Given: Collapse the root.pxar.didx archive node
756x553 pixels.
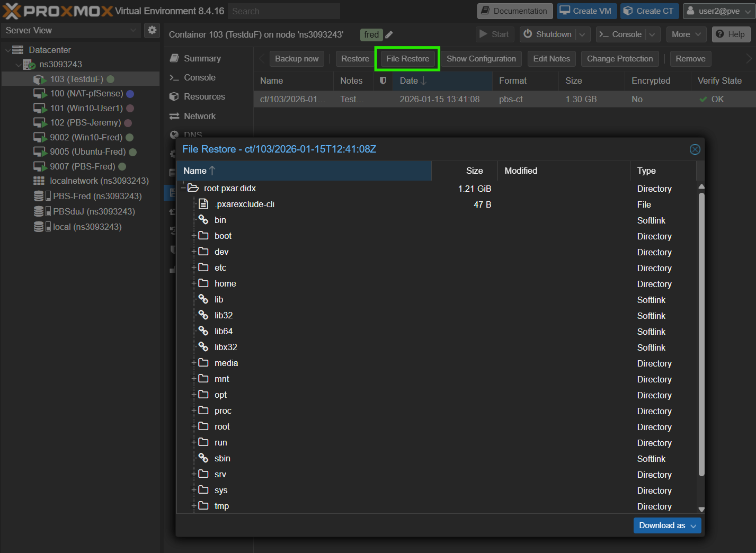Looking at the screenshot, I should (x=183, y=188).
